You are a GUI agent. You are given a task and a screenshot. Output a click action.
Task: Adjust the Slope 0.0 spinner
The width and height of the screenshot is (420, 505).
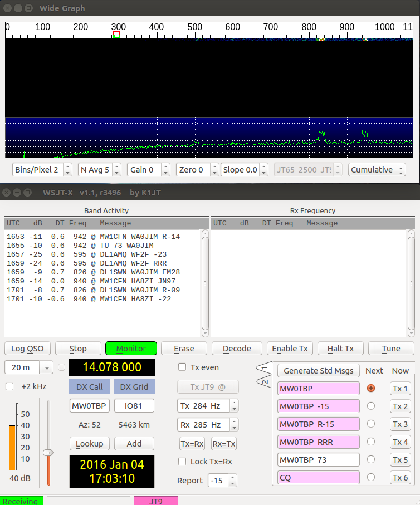(263, 170)
